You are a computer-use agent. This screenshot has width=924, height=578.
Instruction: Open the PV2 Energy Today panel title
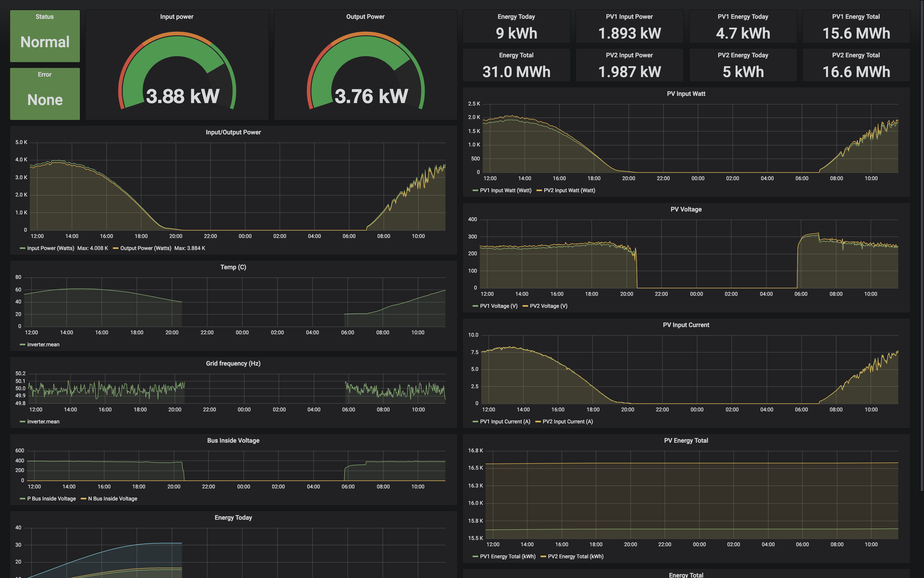743,55
